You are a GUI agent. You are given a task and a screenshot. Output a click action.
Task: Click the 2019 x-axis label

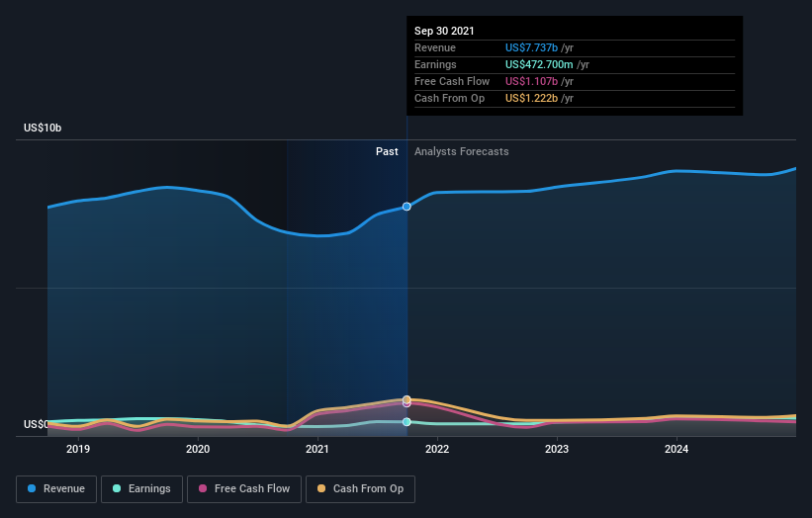tap(78, 449)
